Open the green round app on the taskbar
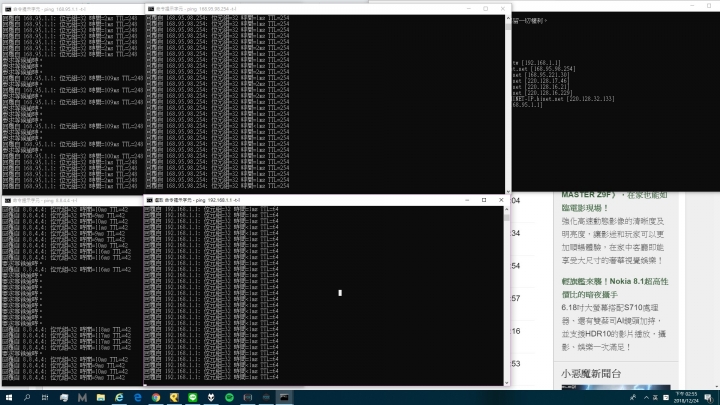 229,397
